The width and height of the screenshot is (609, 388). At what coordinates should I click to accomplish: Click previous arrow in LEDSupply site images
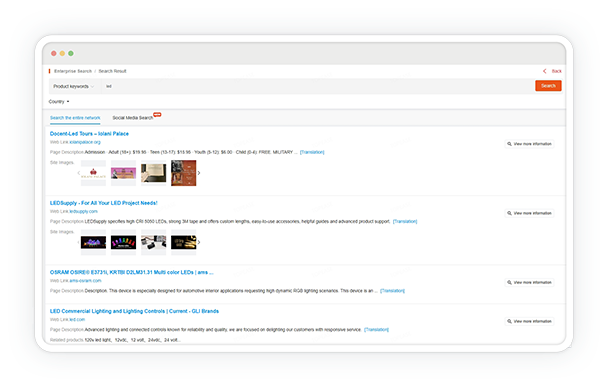point(78,242)
